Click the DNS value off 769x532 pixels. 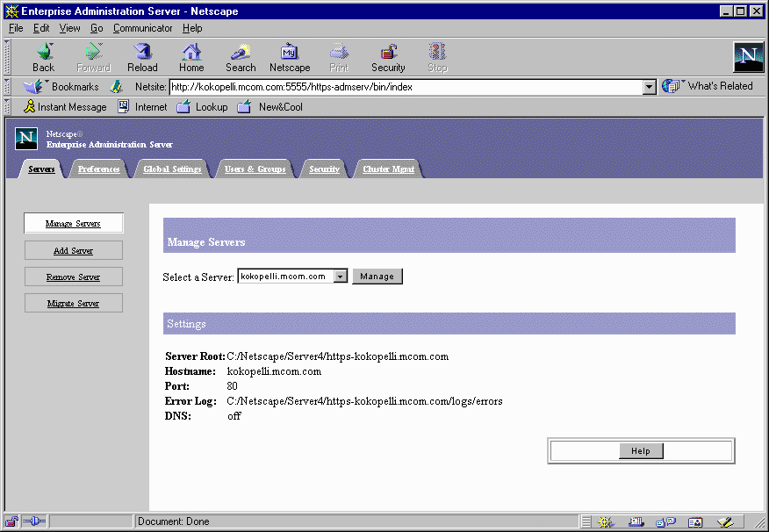[234, 416]
